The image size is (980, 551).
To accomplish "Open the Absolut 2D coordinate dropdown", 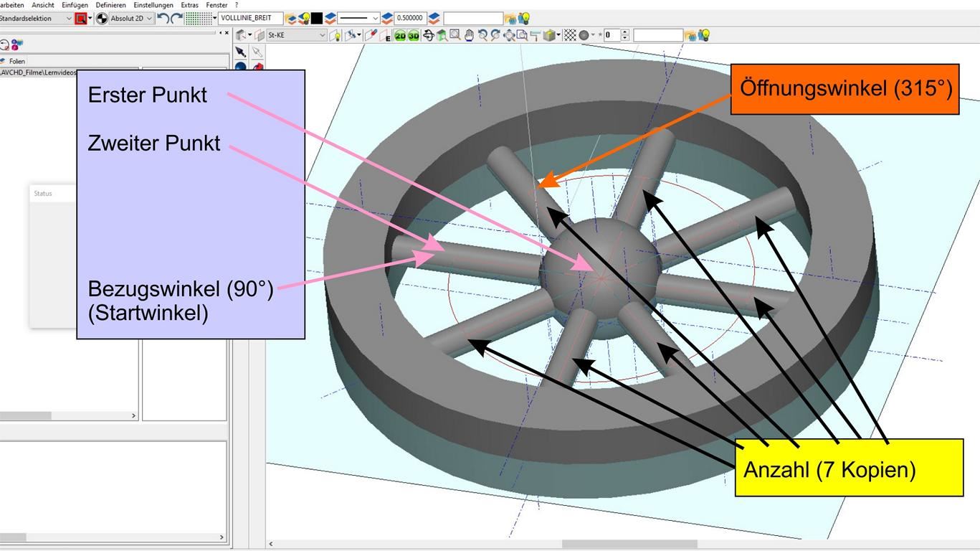I will [x=149, y=19].
